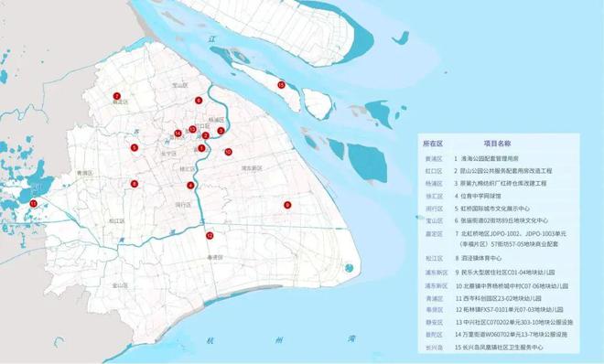Open red marker 9 in eastern Pudong
This screenshot has height=364, width=604.
287,205
